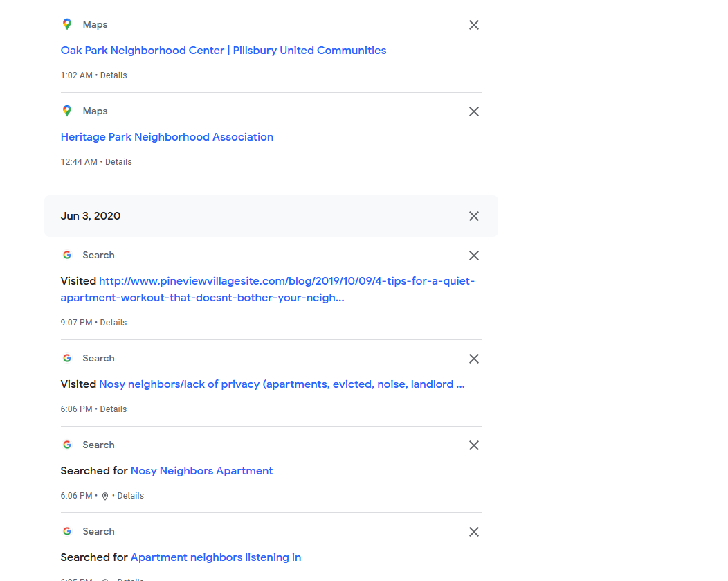Viewport: 728px width, 581px height.
Task: Delete 'Apartment neighbors listening in' search entry
Action: [x=474, y=532]
